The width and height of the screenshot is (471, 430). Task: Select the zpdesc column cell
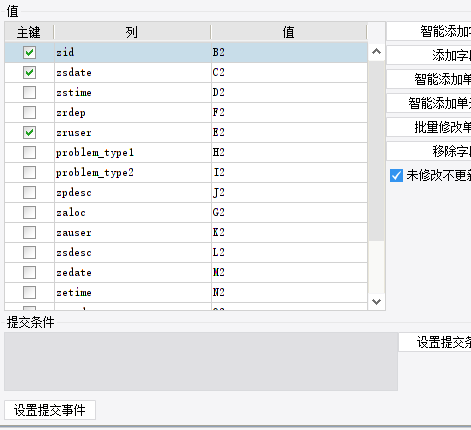pyautogui.click(x=133, y=192)
